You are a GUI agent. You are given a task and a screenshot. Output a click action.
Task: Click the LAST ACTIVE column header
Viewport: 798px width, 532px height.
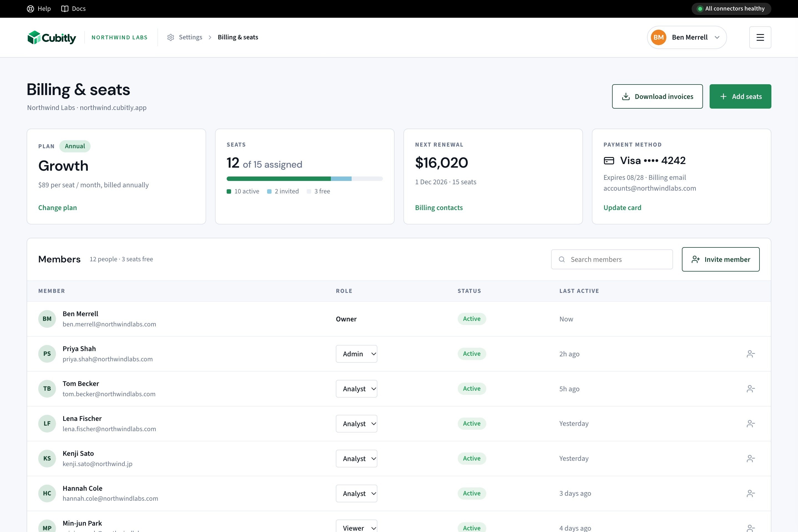tap(579, 291)
